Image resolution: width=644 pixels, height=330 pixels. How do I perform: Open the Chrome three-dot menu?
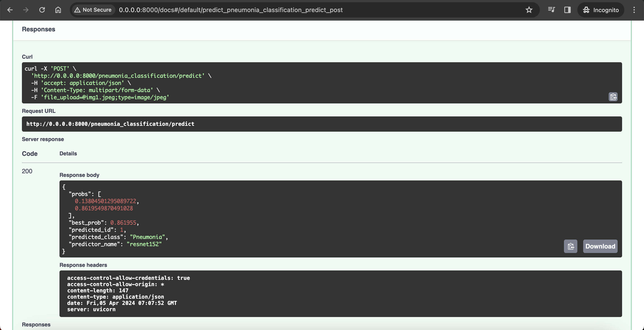click(x=634, y=10)
